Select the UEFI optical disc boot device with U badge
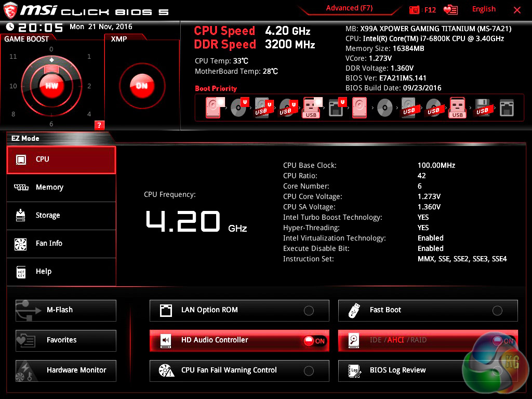Screen dimensions: 532x399 point(240,108)
